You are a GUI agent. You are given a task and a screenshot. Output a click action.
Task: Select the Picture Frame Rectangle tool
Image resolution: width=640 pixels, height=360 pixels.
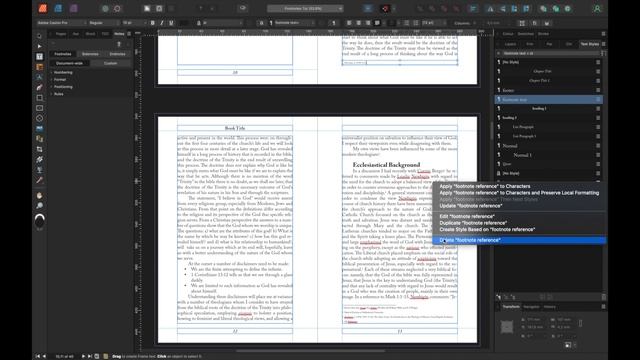[39, 108]
